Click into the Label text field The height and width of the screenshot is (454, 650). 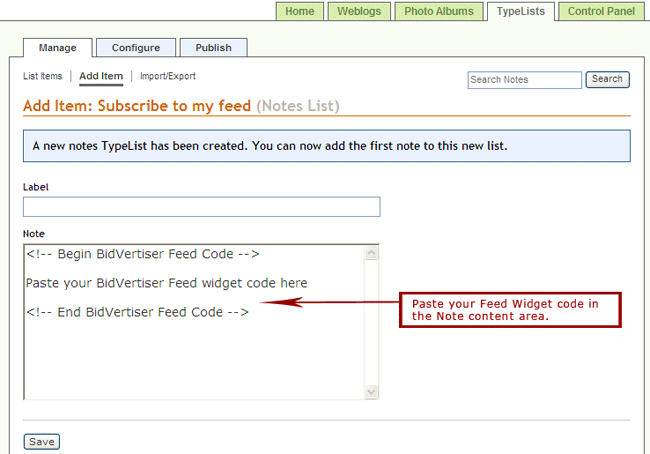(201, 206)
